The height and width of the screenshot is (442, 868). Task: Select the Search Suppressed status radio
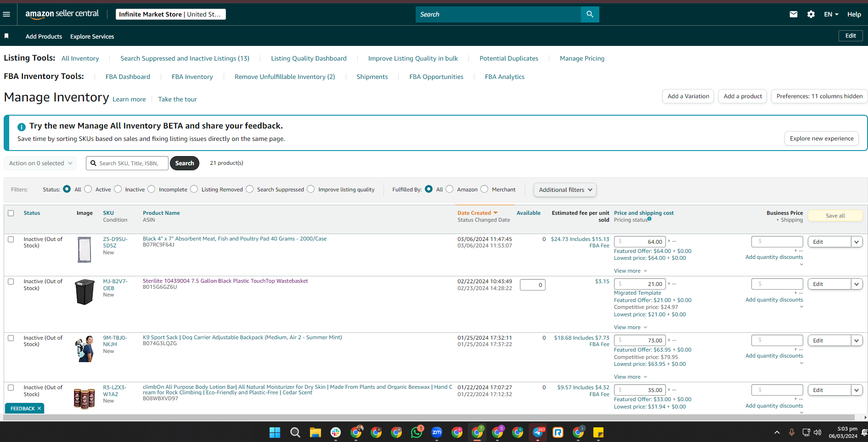point(250,189)
